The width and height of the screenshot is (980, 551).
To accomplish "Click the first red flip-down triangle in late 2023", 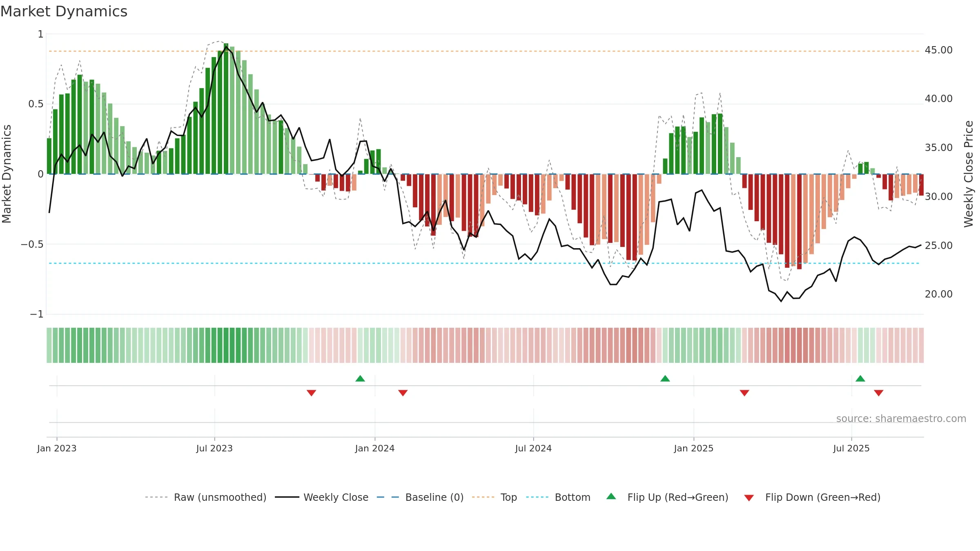I will point(312,393).
